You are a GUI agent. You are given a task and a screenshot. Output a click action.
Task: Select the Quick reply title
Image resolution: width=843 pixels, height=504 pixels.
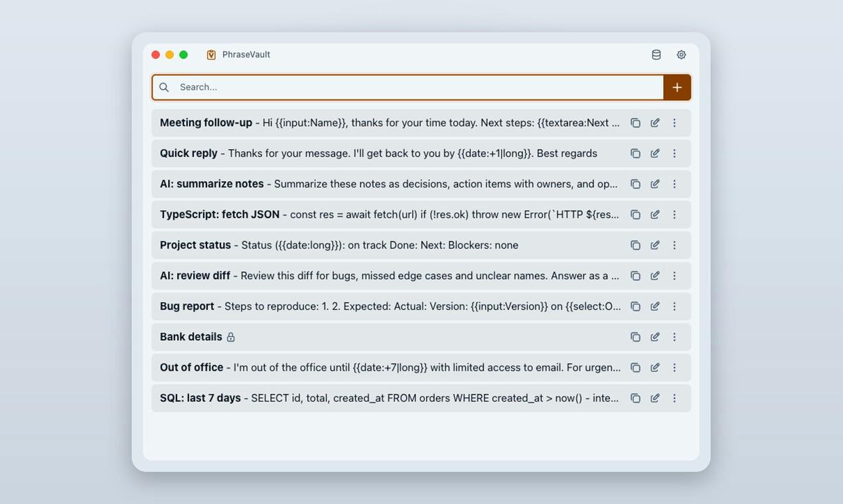pyautogui.click(x=189, y=153)
